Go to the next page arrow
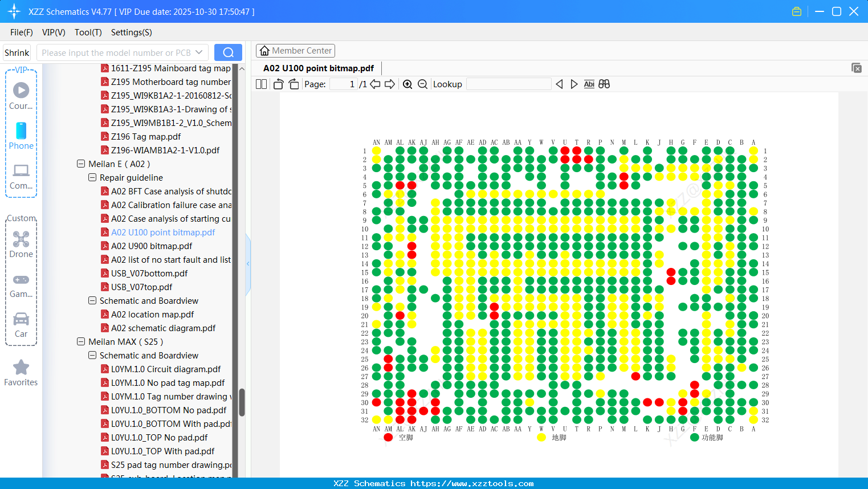The height and width of the screenshot is (489, 868). tap(390, 84)
